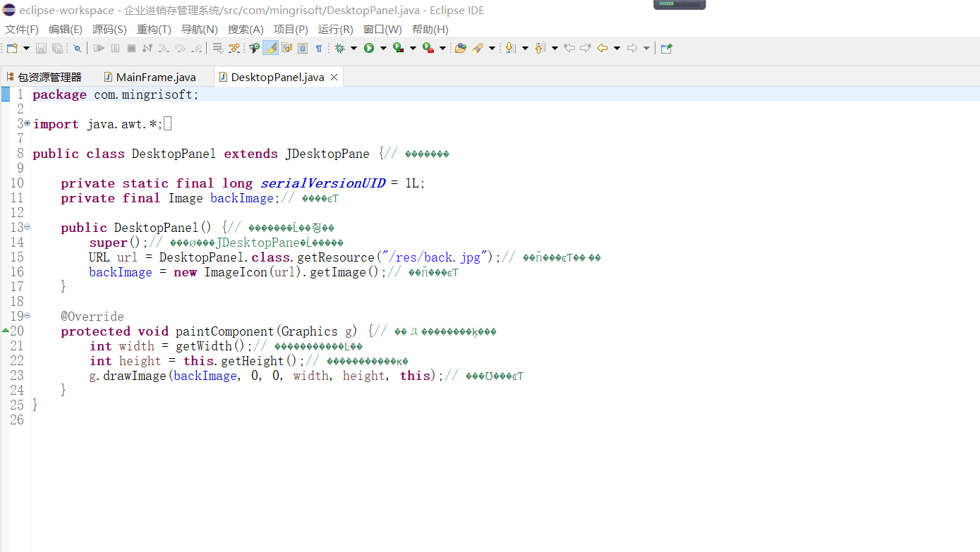Open the 运行(R) menu

tap(336, 30)
